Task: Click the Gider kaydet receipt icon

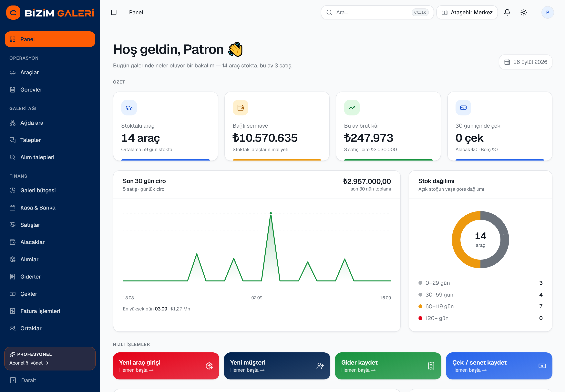Action: click(x=431, y=366)
